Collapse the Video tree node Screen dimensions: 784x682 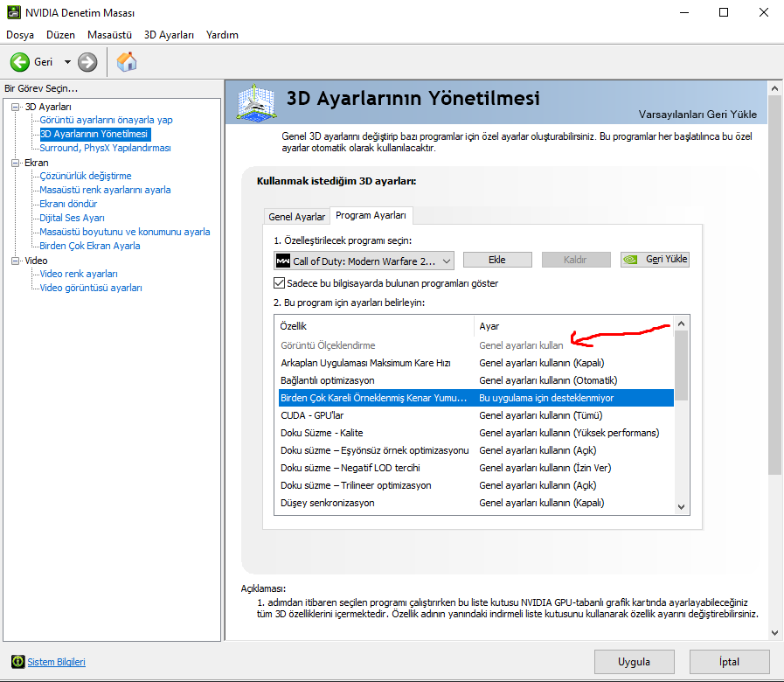pos(16,261)
